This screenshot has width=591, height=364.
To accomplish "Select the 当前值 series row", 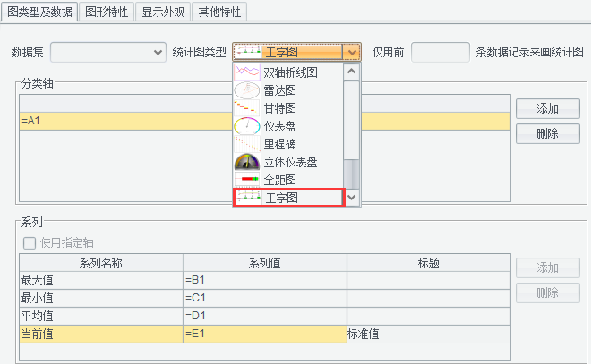I will pos(98,334).
